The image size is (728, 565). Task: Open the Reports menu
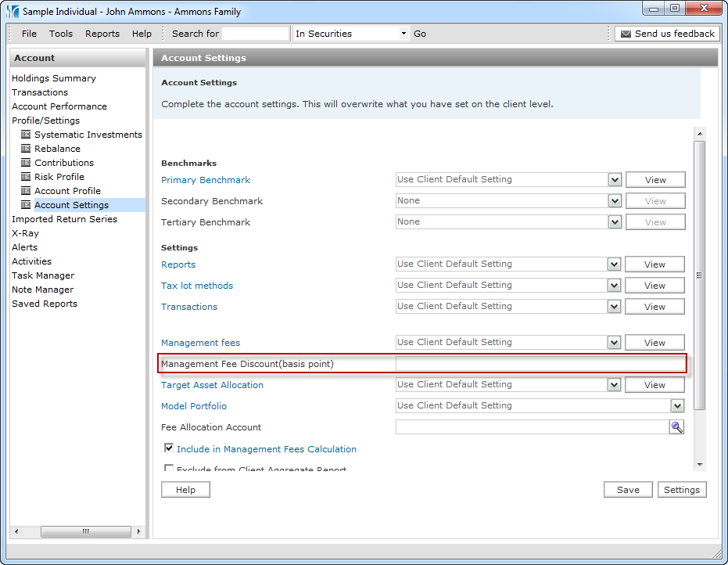[x=102, y=34]
